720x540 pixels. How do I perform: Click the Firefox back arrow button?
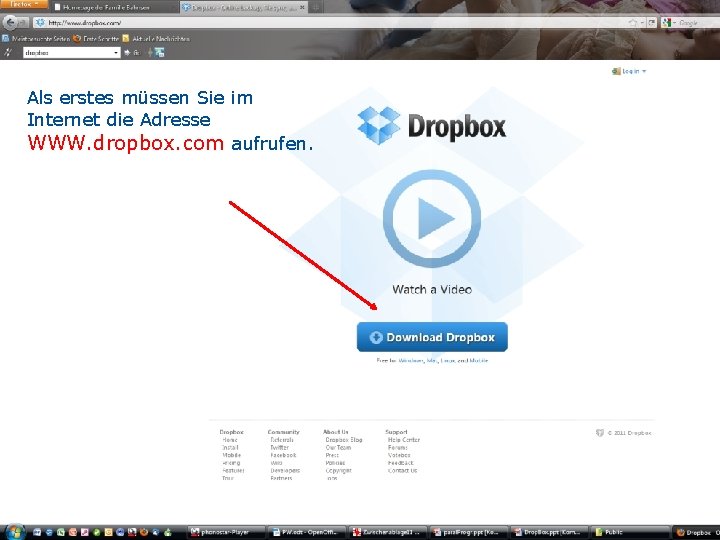(x=10, y=22)
